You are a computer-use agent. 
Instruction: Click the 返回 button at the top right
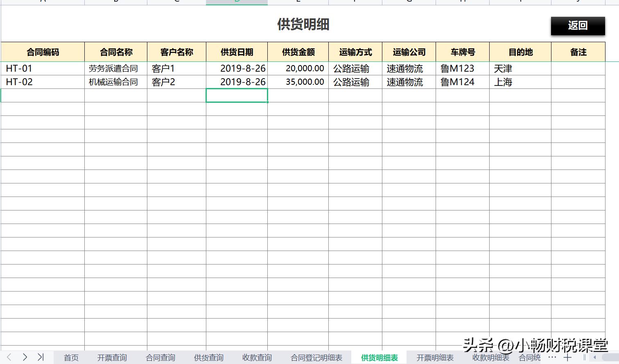[578, 25]
